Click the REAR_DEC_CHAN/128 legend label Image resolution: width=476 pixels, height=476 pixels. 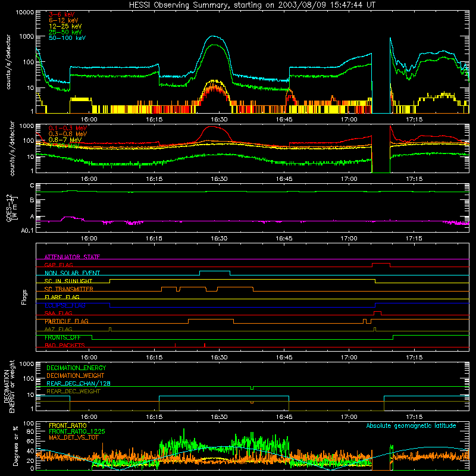click(x=79, y=383)
